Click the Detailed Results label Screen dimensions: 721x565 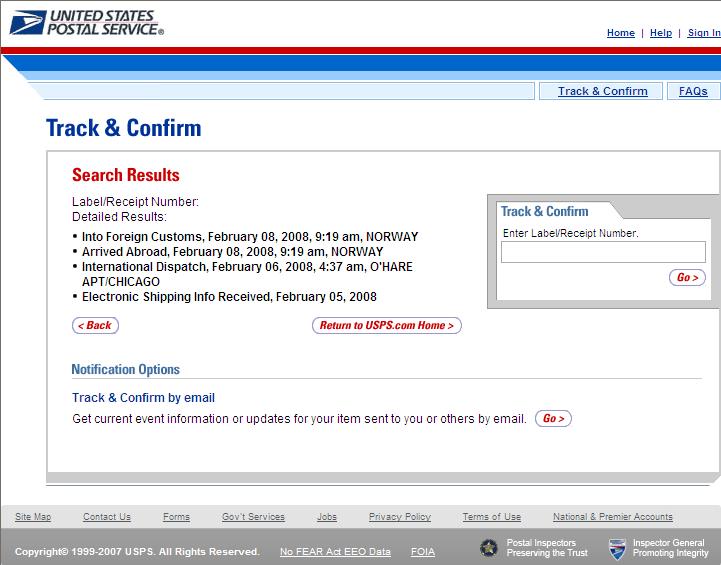(119, 217)
